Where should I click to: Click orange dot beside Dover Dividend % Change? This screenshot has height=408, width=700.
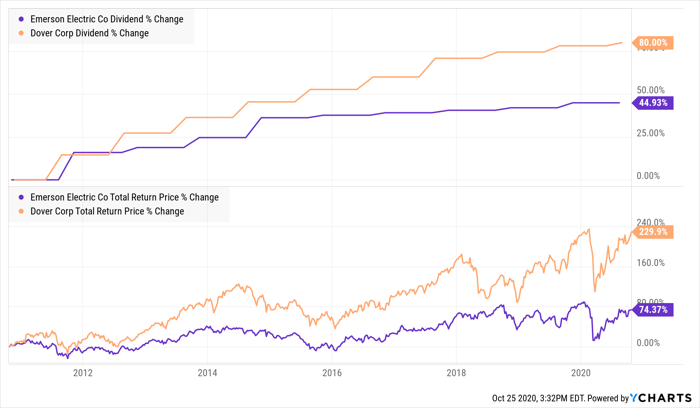(x=22, y=33)
